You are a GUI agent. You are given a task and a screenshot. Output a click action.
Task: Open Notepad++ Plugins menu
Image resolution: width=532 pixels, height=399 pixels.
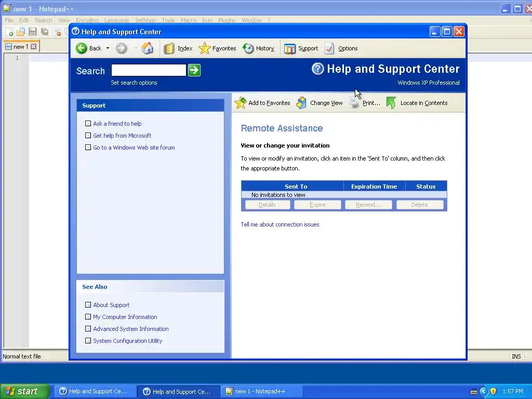pos(227,20)
